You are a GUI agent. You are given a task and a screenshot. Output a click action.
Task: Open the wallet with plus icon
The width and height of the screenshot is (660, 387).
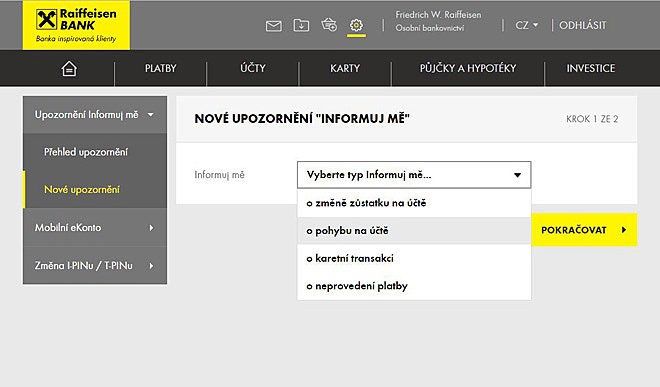click(x=329, y=25)
